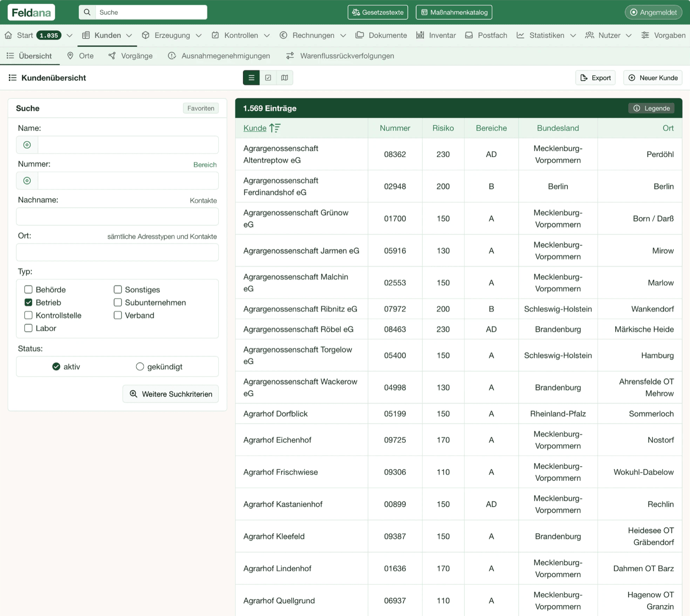Screen dimensions: 690x616
Task: Open Favoriten in search panel
Action: tap(201, 108)
